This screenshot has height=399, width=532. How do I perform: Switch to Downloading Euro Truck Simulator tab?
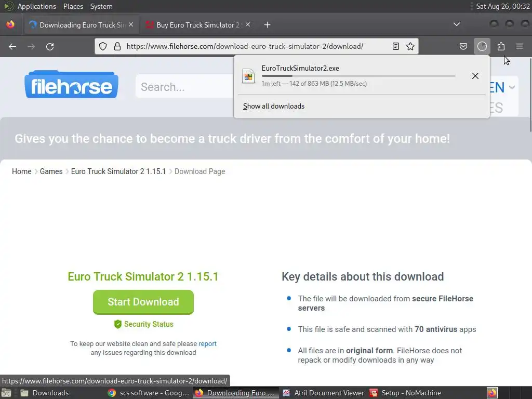click(81, 25)
